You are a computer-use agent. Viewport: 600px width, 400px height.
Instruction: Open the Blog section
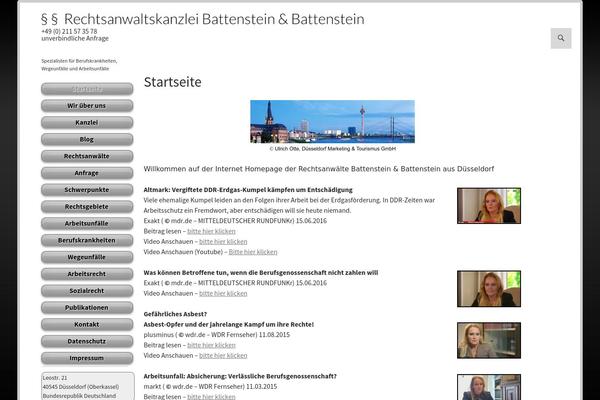(87, 139)
